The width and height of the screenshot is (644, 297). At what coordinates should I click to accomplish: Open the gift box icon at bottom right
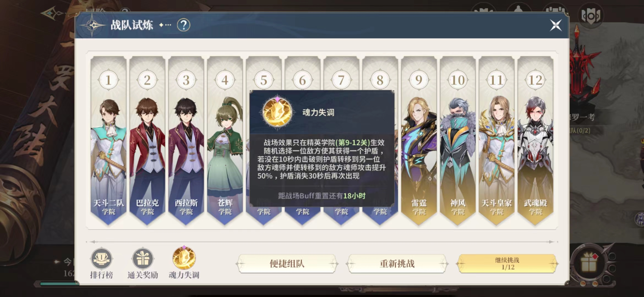[589, 262]
